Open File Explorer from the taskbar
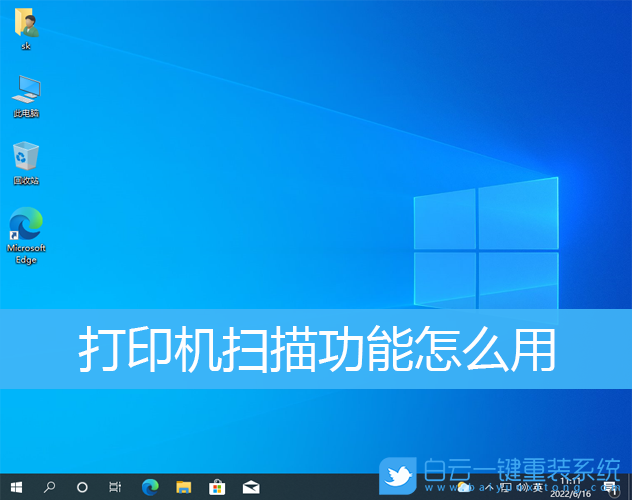 tap(183, 487)
